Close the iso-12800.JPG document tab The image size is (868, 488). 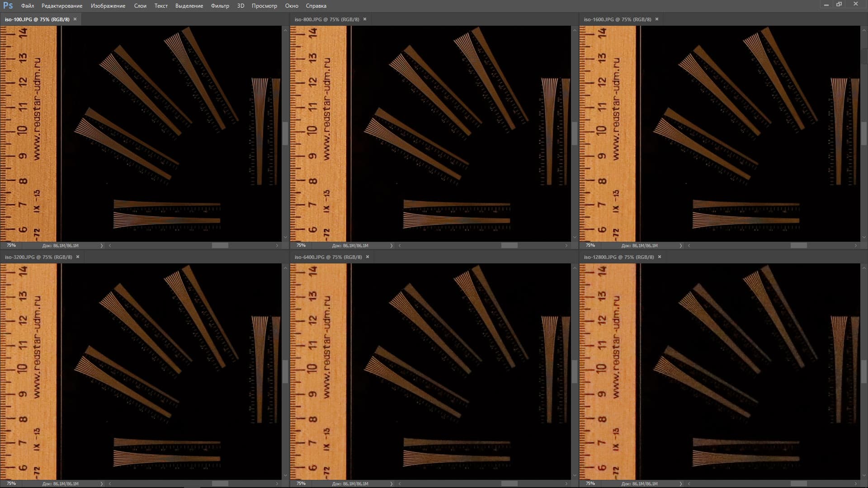click(x=660, y=257)
